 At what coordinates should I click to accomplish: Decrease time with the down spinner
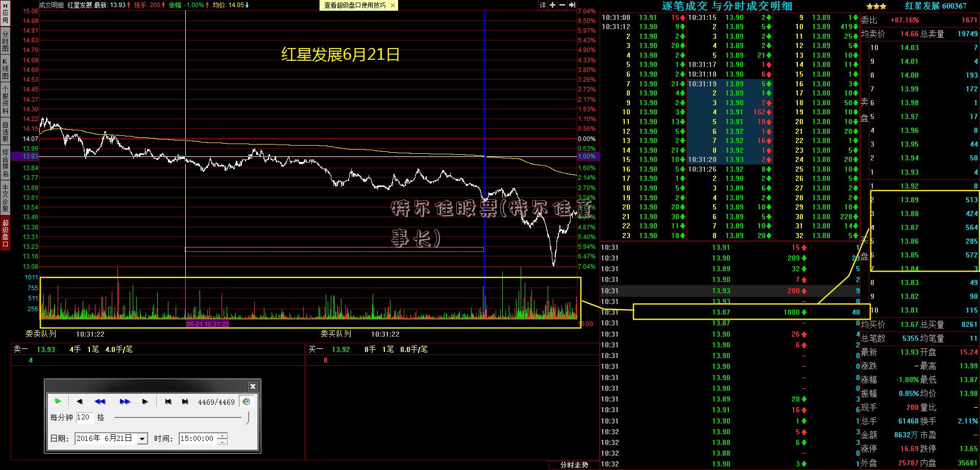[x=222, y=441]
